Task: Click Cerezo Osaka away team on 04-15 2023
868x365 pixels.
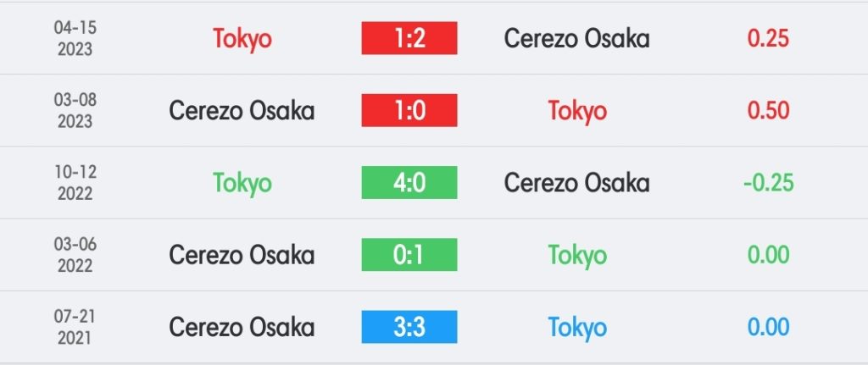Action: tap(576, 38)
